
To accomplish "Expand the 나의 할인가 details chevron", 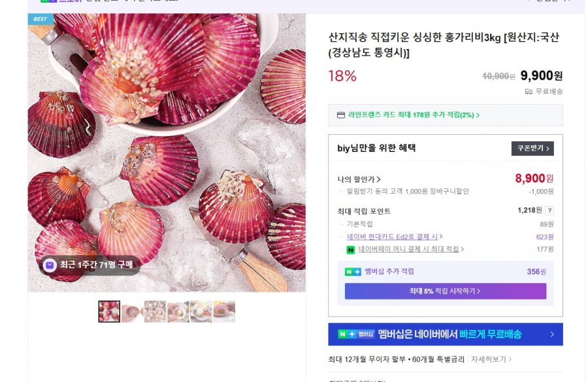I will [379, 179].
